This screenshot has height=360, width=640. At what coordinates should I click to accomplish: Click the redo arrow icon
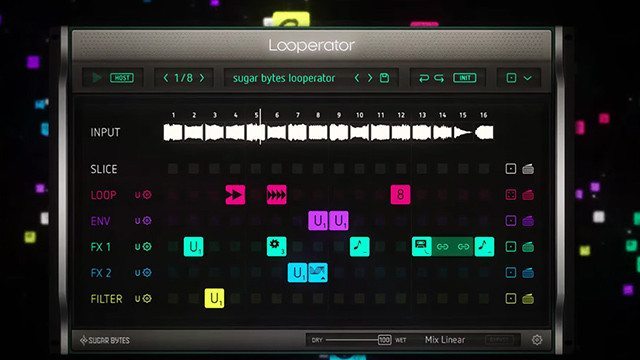(x=439, y=78)
